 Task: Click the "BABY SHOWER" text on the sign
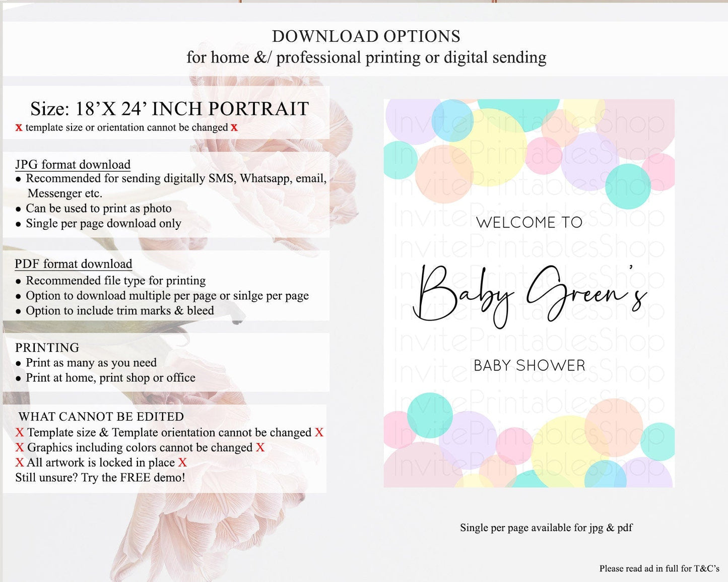(529, 365)
